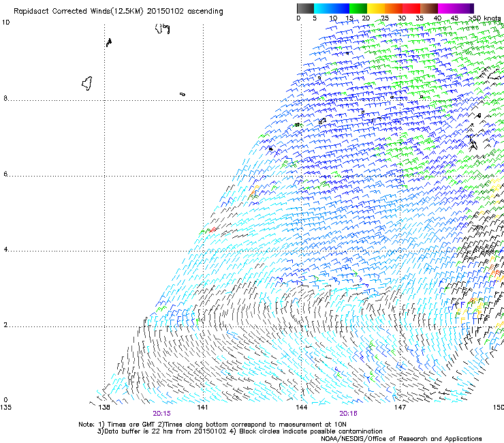Click longitude label '138' on bottom axis
This screenshot has height=443, width=504.
point(104,408)
